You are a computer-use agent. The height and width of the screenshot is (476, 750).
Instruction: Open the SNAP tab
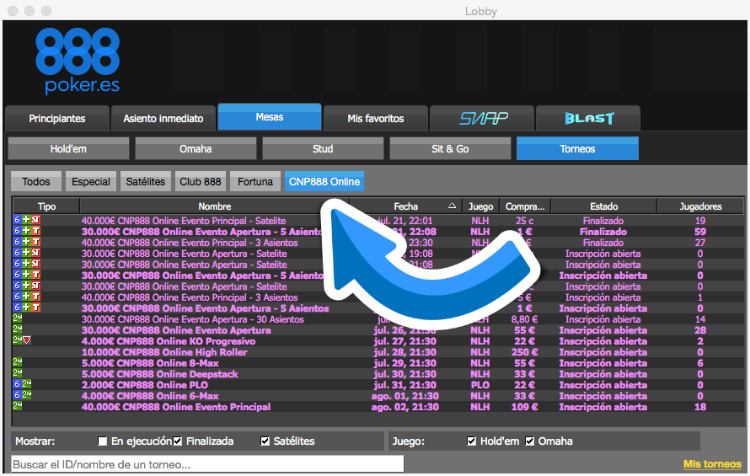coord(482,118)
